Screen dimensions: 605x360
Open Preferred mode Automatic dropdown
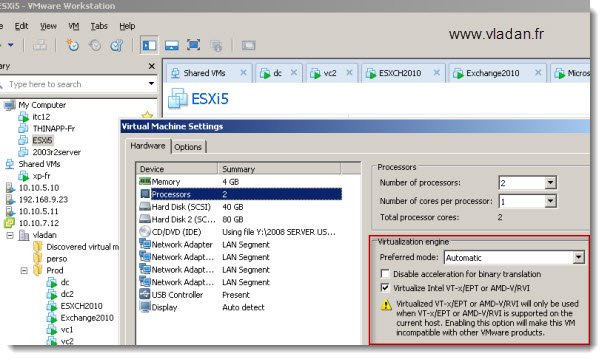[578, 257]
